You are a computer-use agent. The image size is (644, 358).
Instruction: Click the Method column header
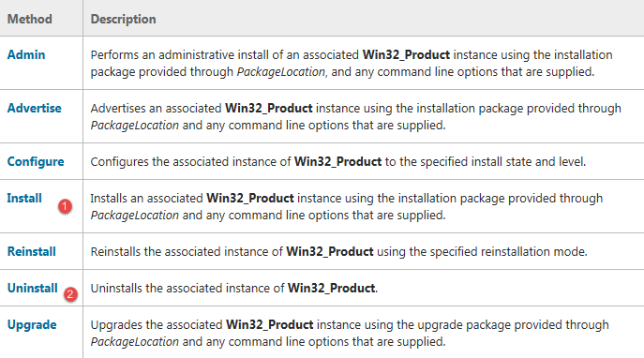30,19
